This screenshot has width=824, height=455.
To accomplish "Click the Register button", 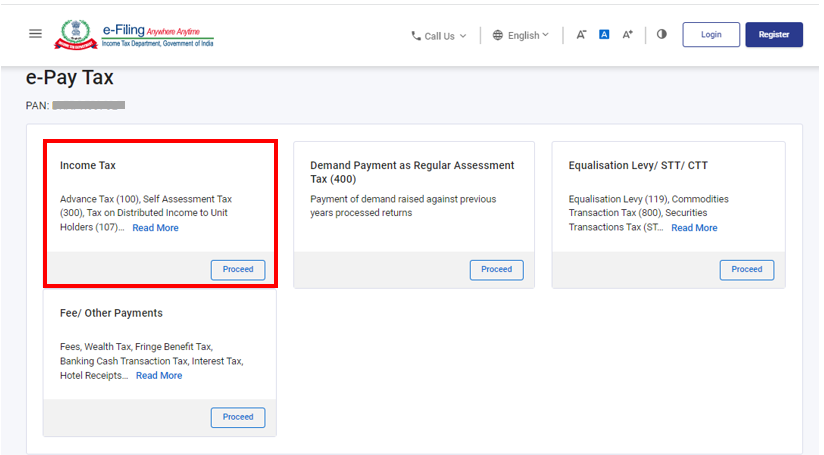I will pyautogui.click(x=773, y=35).
